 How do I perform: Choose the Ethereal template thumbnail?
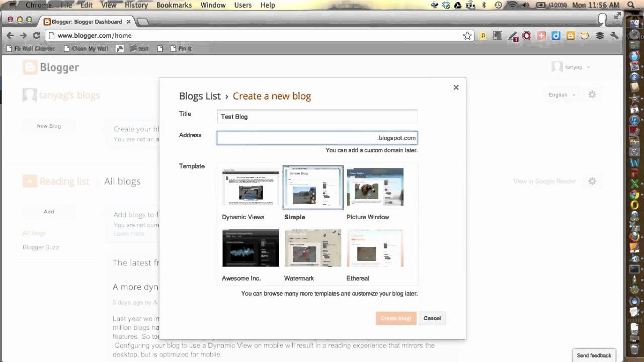375,248
